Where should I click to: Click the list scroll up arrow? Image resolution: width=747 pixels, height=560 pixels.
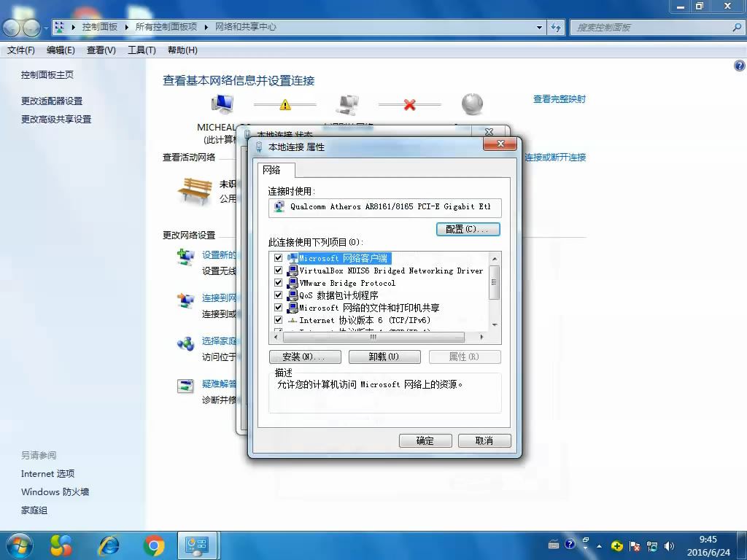pos(495,258)
